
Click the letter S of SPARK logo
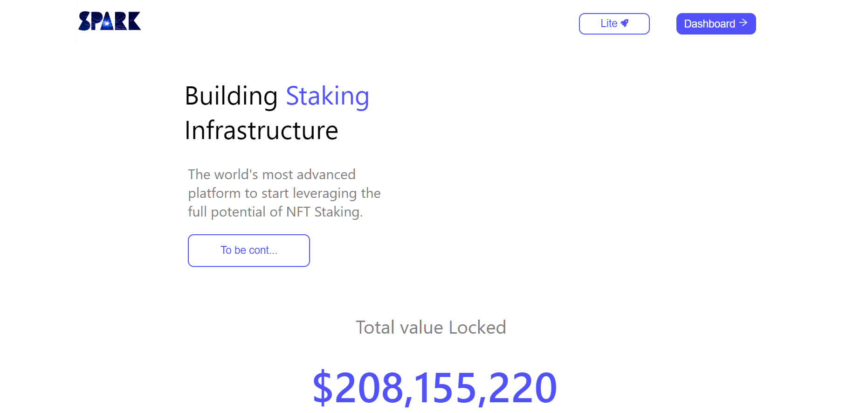(x=84, y=21)
